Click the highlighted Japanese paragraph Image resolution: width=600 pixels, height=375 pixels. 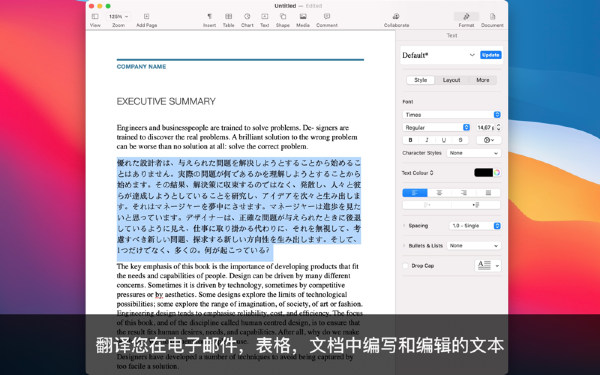[x=239, y=207]
